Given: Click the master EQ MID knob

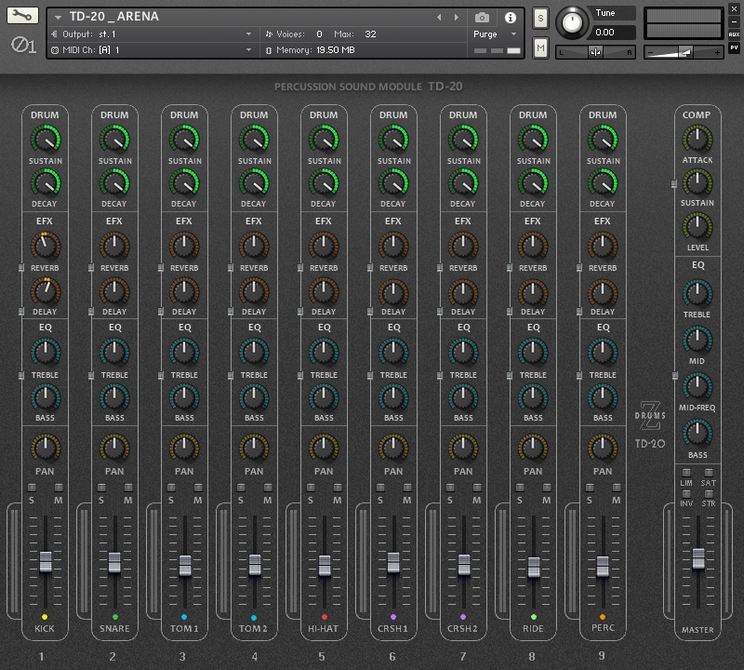Looking at the screenshot, I should click(698, 340).
